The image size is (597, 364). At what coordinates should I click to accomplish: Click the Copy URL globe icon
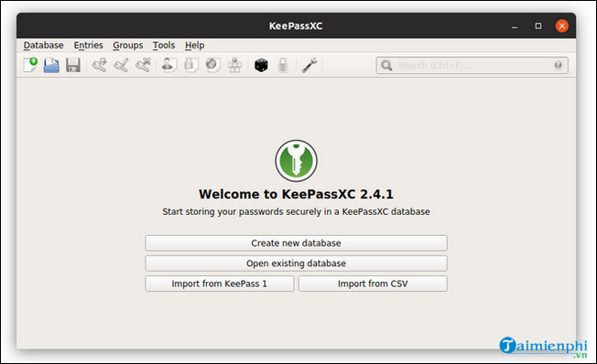(212, 65)
